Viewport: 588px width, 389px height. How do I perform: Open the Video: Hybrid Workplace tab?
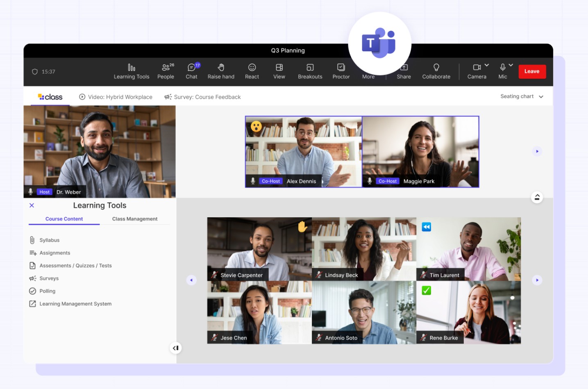tap(116, 97)
